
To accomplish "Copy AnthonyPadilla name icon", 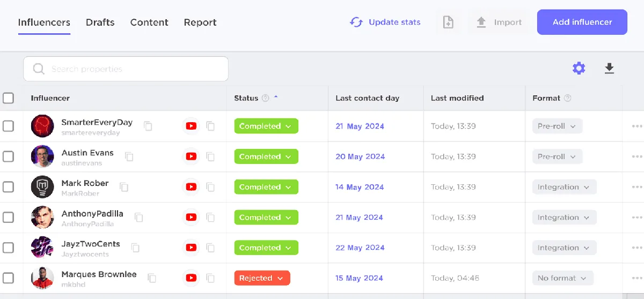I will point(139,218).
